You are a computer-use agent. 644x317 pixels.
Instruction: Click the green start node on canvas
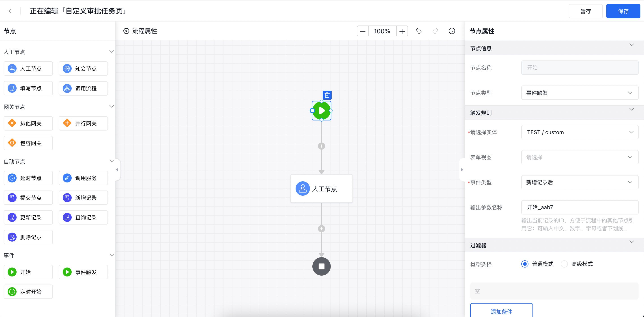322,111
